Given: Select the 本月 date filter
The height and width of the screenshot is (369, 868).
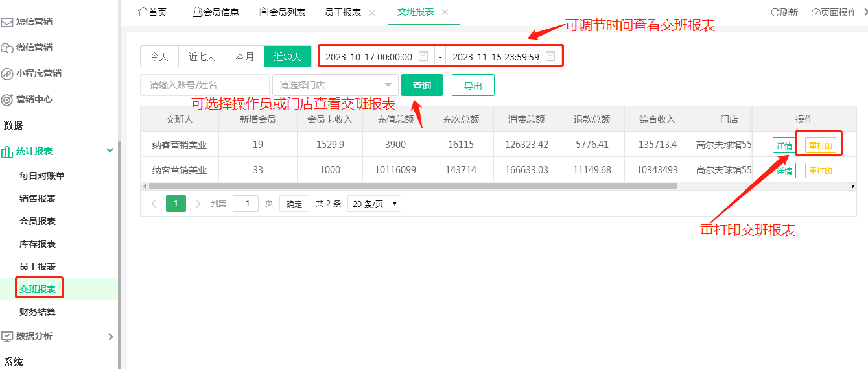Looking at the screenshot, I should pyautogui.click(x=245, y=56).
